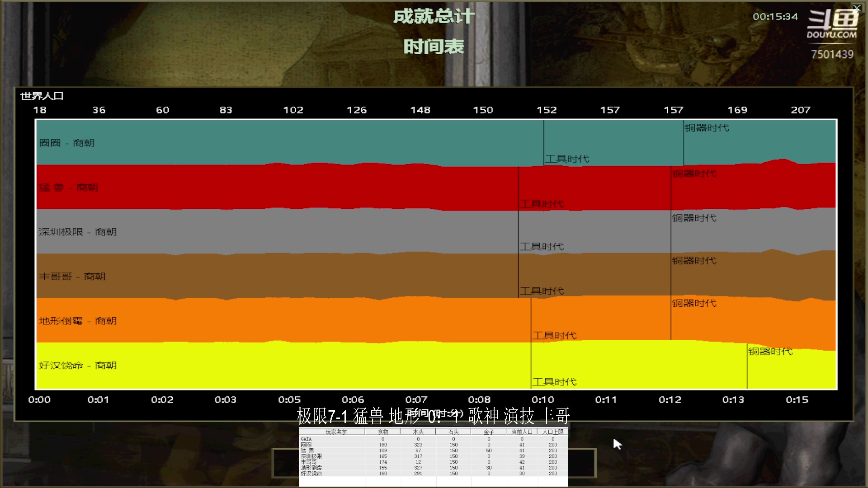Select 铜器时代 marker in teal 圈圈 band
This screenshot has height=488, width=868.
click(x=707, y=128)
